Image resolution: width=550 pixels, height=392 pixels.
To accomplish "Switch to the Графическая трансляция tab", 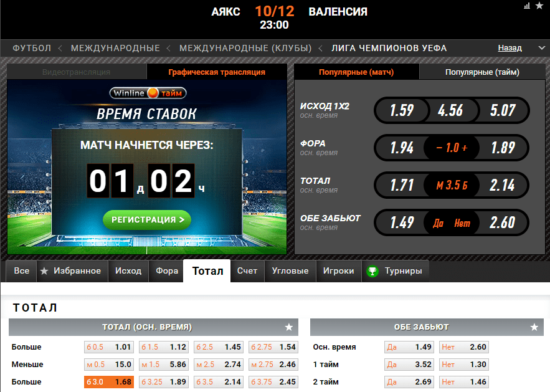I will click(x=217, y=72).
